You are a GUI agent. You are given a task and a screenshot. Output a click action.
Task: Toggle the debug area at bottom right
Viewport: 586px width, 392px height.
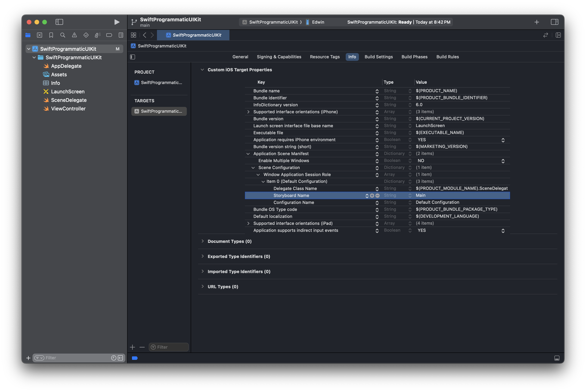point(557,358)
